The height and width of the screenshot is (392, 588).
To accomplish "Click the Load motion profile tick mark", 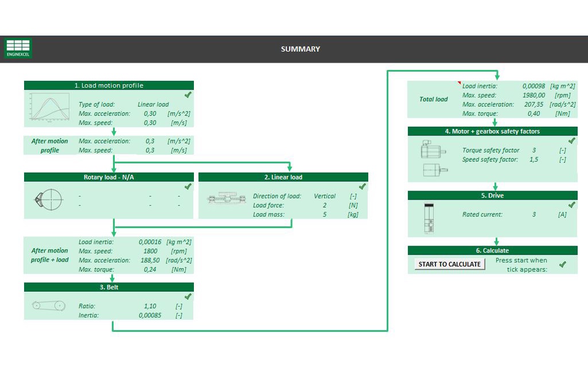I will 188,95.
